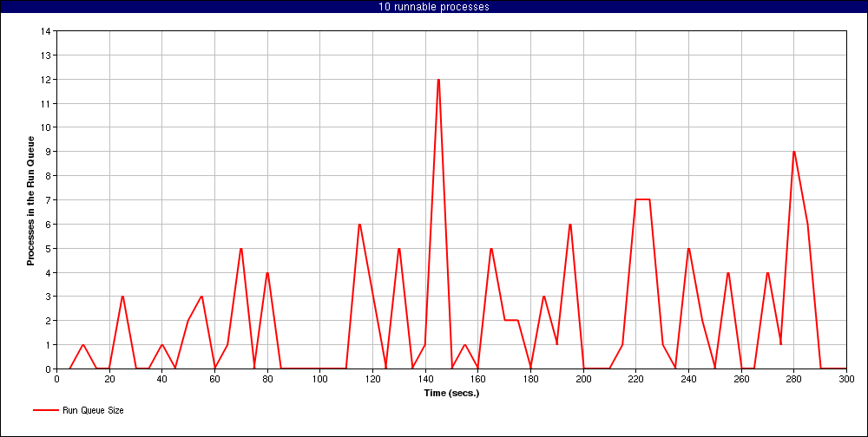Image resolution: width=868 pixels, height=437 pixels.
Task: Click the x-axis label '260'
Action: click(741, 379)
